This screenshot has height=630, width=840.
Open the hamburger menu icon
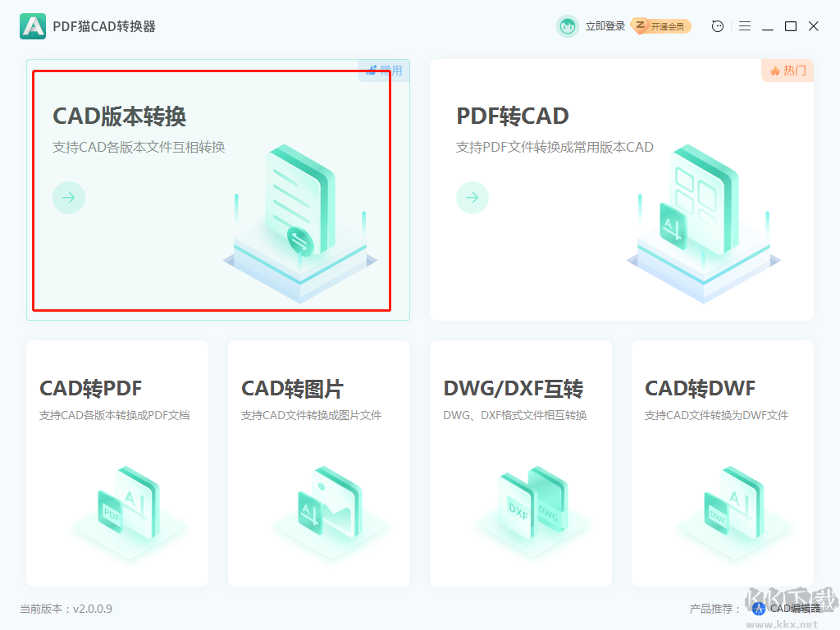(x=745, y=26)
